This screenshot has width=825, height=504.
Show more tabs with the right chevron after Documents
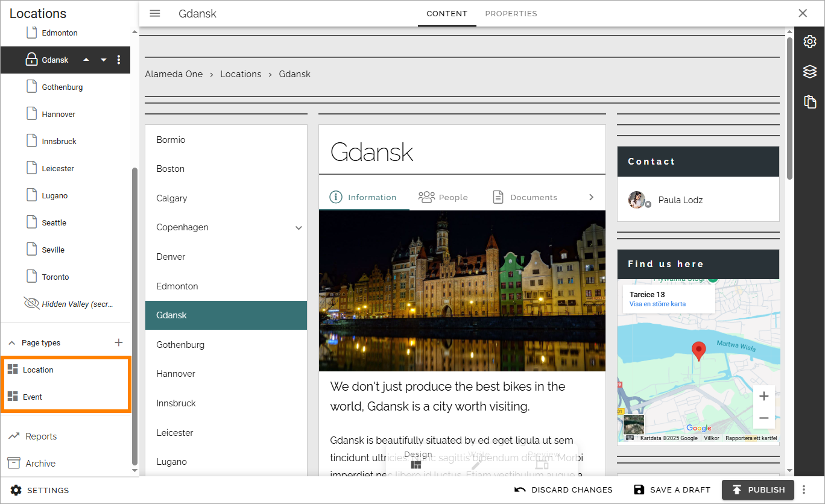pos(591,197)
